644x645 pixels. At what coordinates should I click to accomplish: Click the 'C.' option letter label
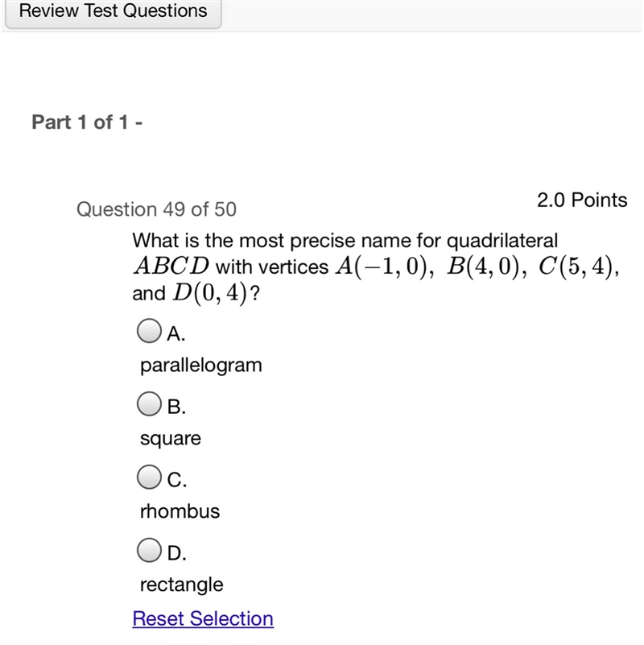click(x=177, y=480)
